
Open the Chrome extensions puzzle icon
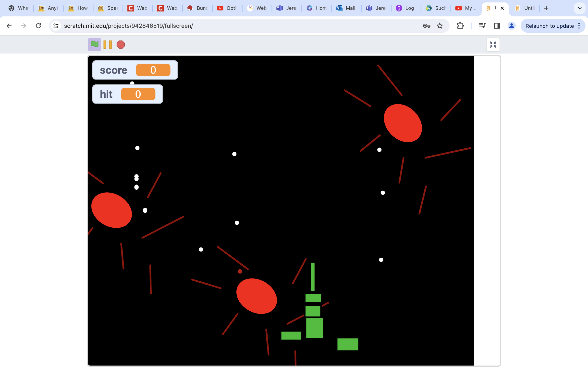[x=460, y=26]
